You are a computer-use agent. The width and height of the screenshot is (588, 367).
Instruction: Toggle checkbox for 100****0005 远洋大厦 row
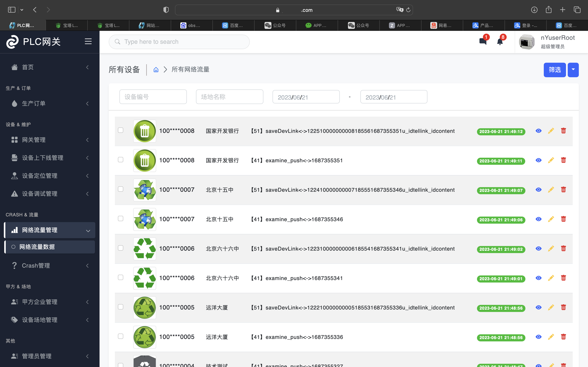120,307
